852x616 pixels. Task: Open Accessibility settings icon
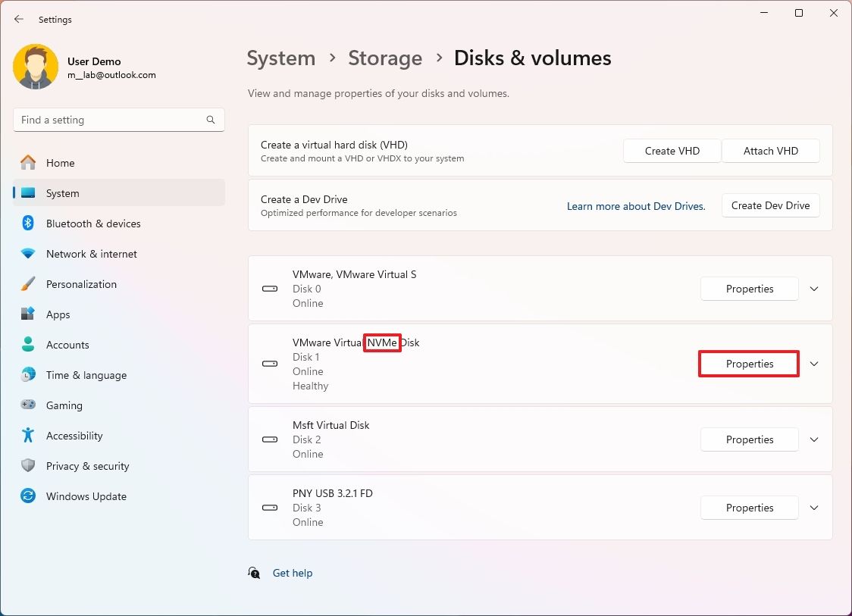point(27,436)
